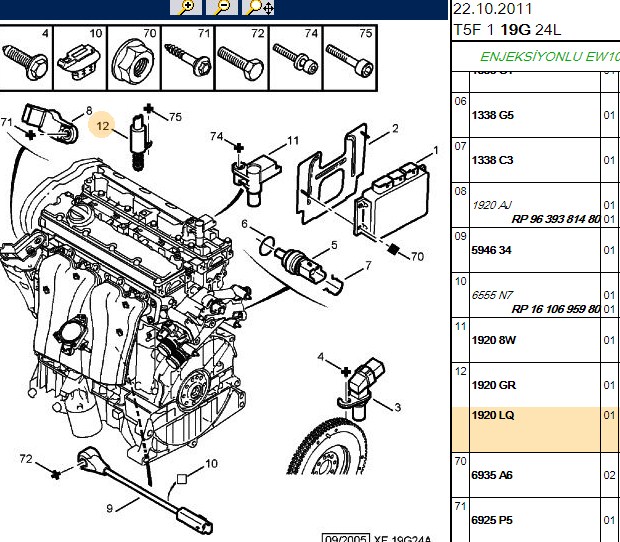Select callout 70 nut label in diagram

(x=417, y=257)
